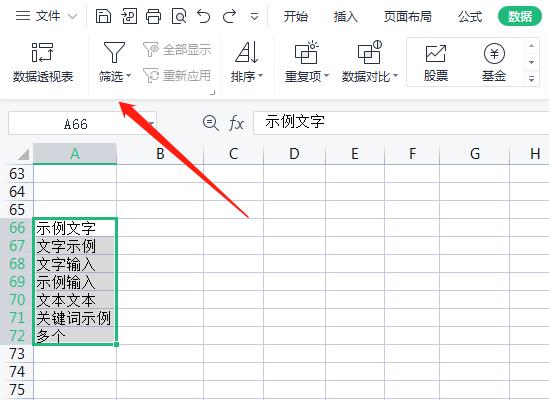Select column F header
The height and width of the screenshot is (400, 549).
pyautogui.click(x=412, y=154)
